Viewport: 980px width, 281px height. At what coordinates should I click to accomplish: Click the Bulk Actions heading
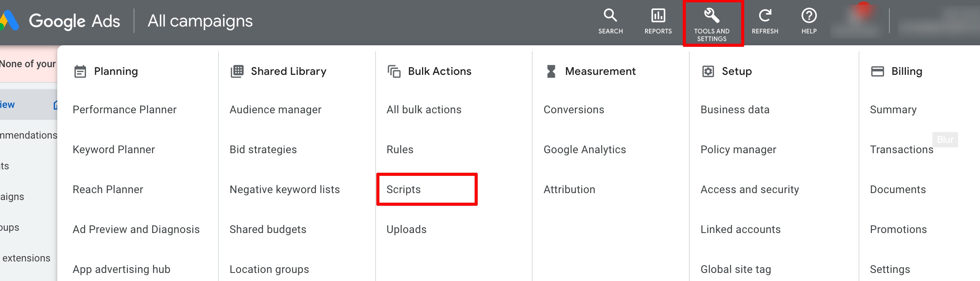coord(439,71)
